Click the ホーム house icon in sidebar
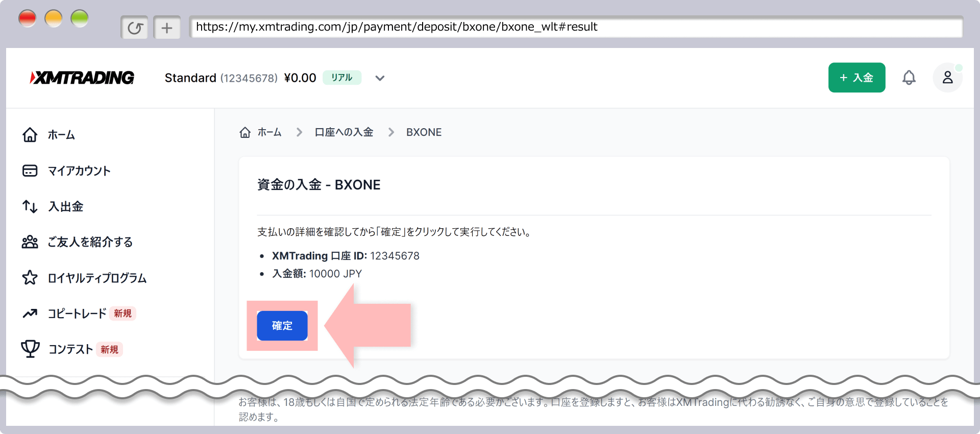 click(x=30, y=135)
